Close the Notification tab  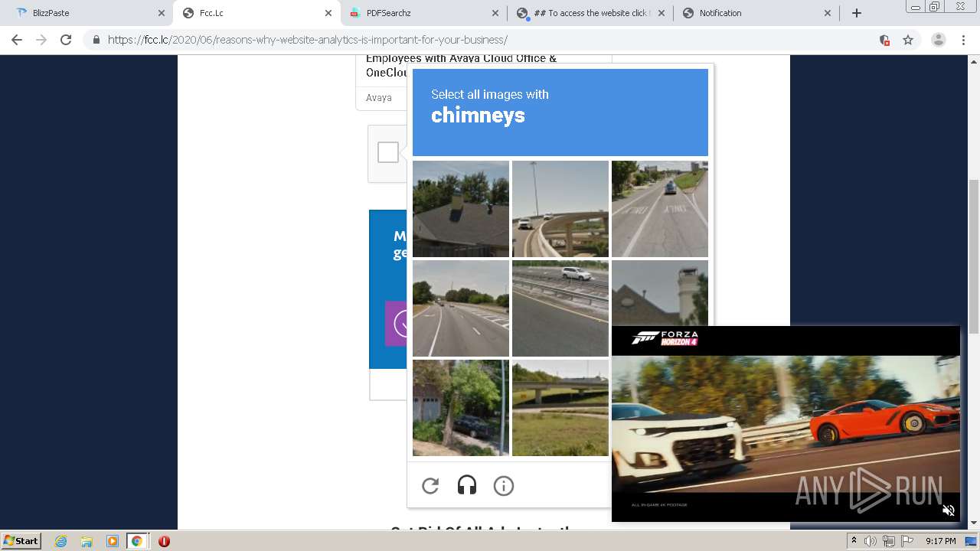(x=828, y=13)
